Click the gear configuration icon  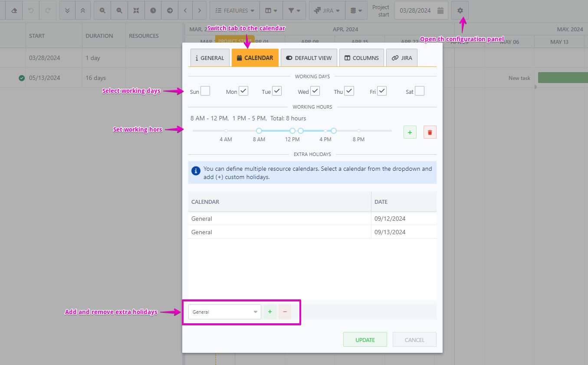pos(460,10)
